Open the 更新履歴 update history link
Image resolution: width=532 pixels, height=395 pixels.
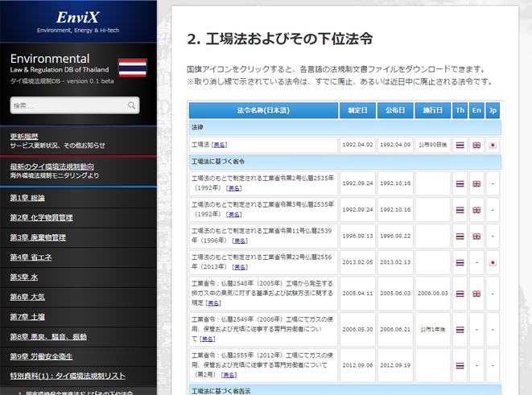(23, 136)
